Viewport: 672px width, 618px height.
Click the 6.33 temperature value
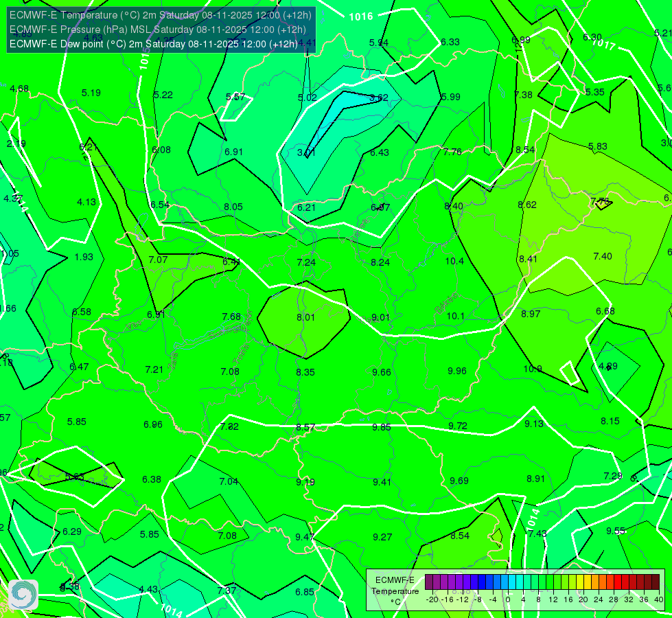click(450, 42)
